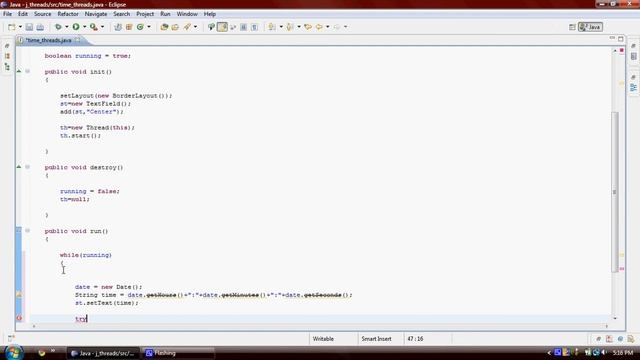Click the Open Type icon
The image size is (640, 360).
tap(164, 27)
